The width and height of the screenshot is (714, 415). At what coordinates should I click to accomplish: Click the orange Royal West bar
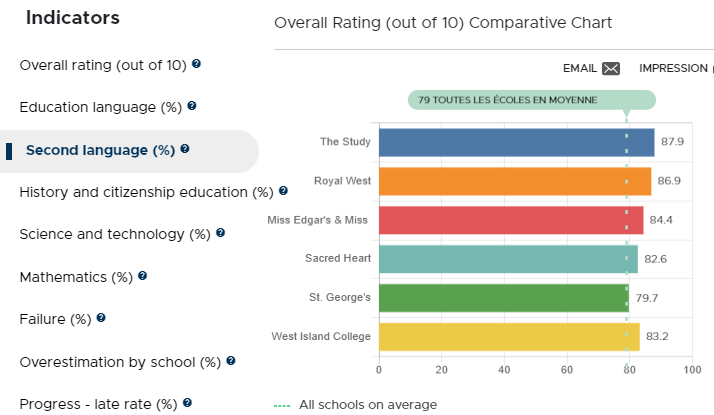[515, 181]
